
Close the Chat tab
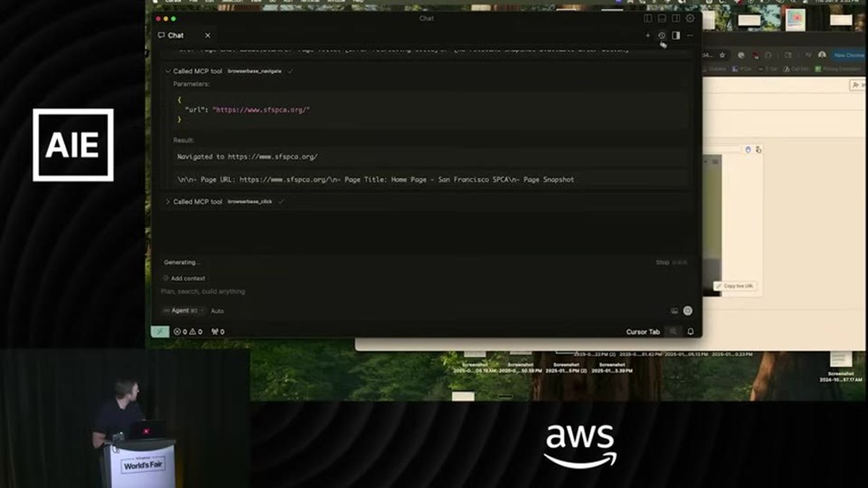click(208, 35)
